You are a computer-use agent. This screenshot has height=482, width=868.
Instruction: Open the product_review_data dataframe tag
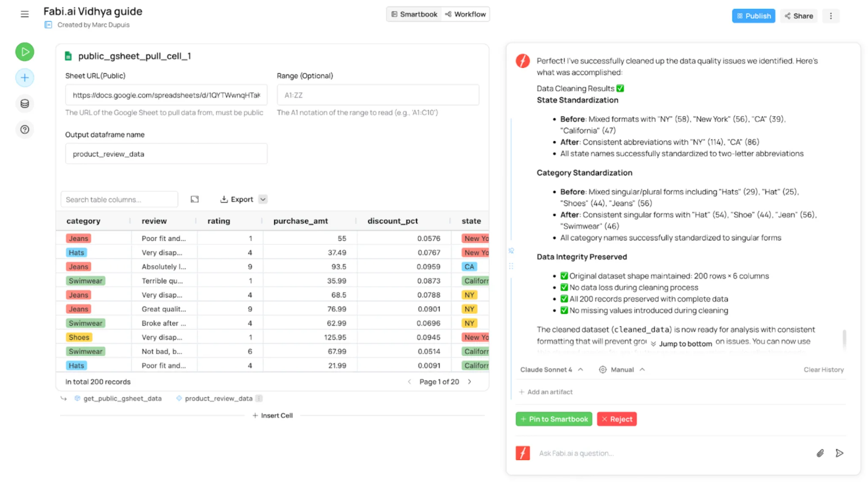[x=214, y=398]
